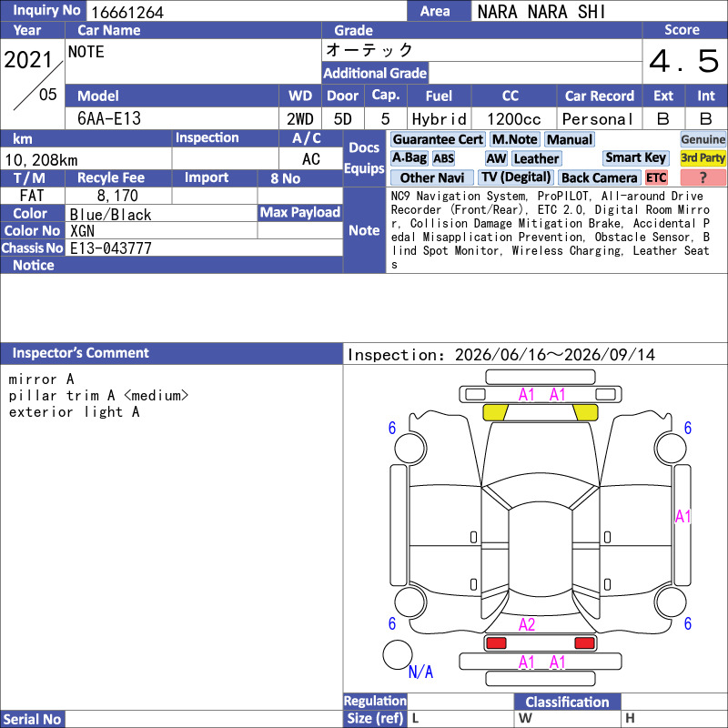Click the TV (Degital) badge
The width and height of the screenshot is (728, 728).
(516, 177)
